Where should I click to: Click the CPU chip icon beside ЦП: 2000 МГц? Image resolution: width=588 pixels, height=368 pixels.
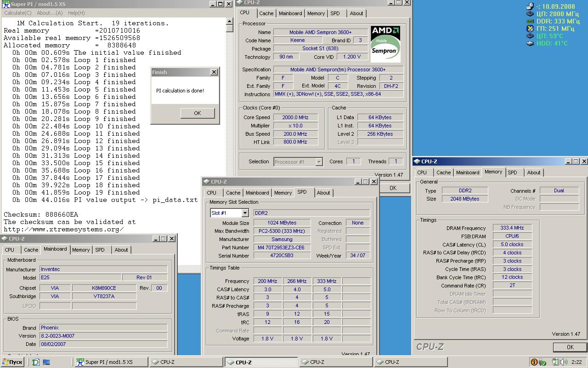click(x=530, y=14)
